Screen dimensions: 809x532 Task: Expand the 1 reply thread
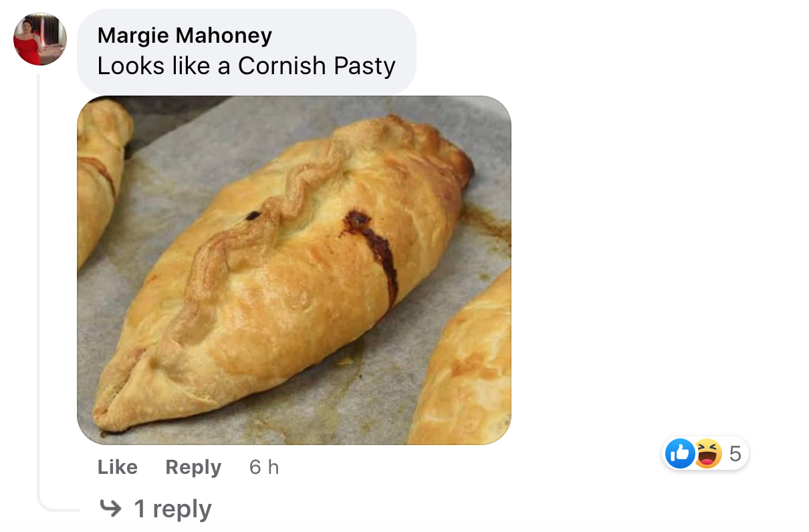click(x=172, y=509)
